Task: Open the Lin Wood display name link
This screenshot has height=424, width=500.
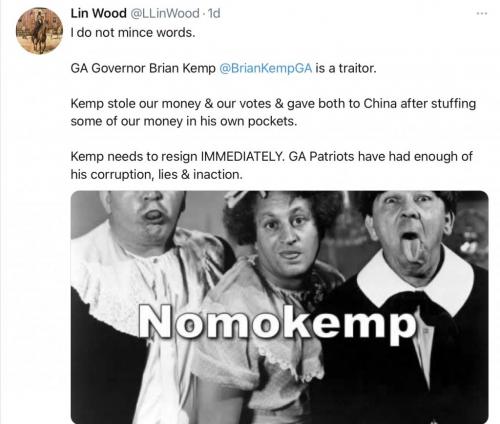Action: [x=98, y=13]
